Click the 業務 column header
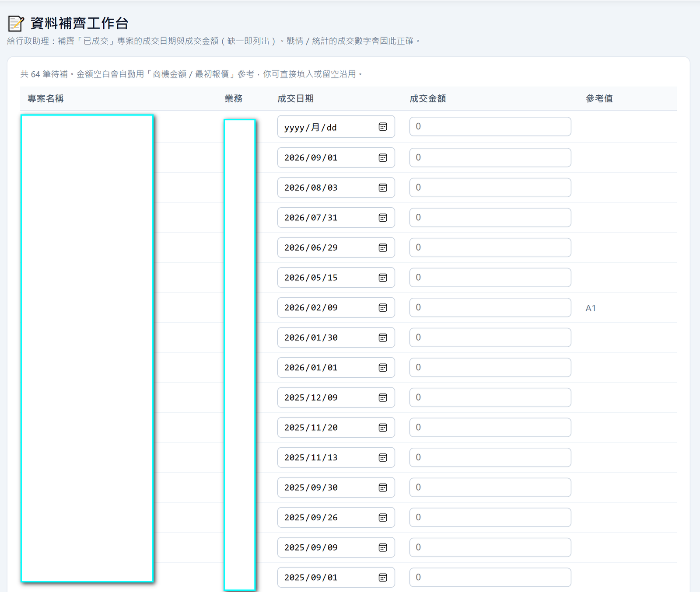Viewport: 700px width, 592px height. point(234,99)
